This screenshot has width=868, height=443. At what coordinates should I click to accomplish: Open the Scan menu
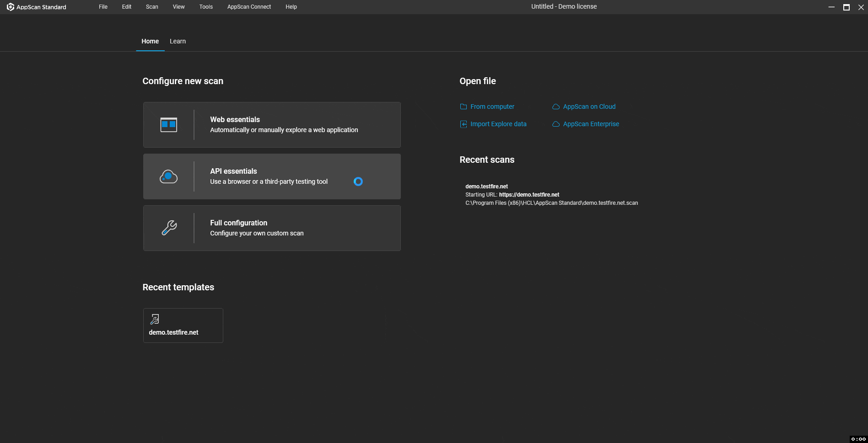click(x=152, y=7)
